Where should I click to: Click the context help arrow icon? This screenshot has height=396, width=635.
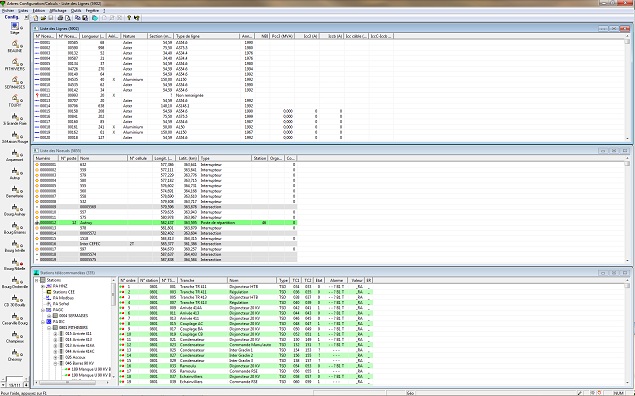pos(136,18)
